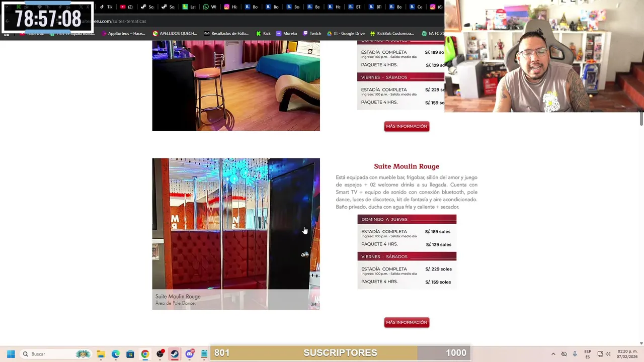The height and width of the screenshot is (362, 644).
Task: Switch to Google Chrome in taskbar
Action: [145, 354]
